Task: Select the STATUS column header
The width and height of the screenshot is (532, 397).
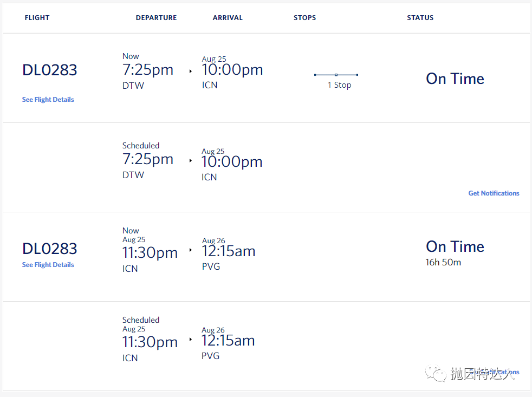Action: [420, 18]
